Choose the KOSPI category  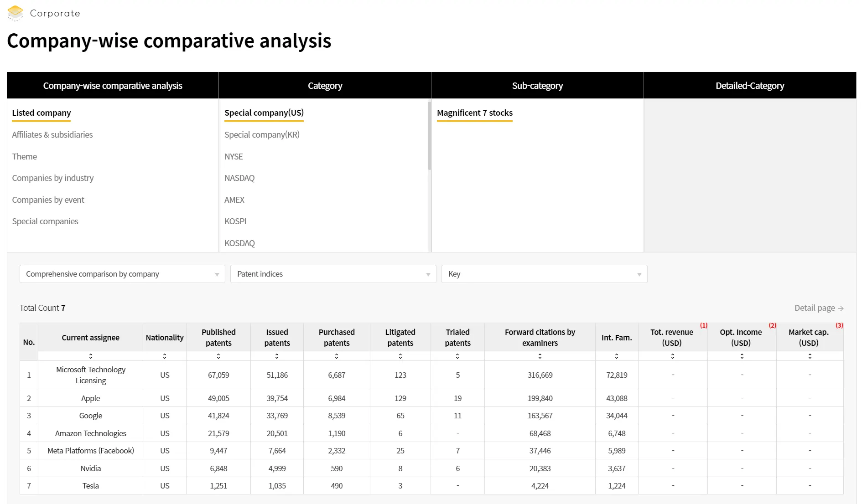pos(235,221)
